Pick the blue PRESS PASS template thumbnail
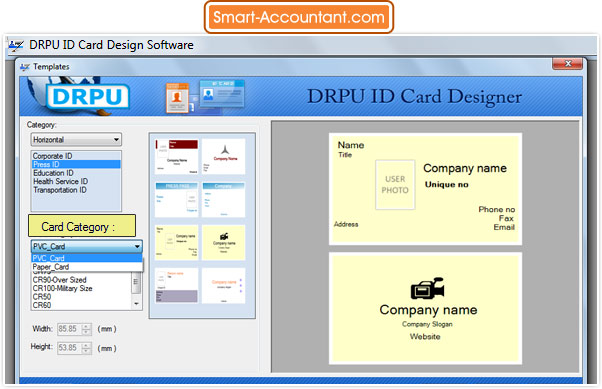 click(x=177, y=199)
